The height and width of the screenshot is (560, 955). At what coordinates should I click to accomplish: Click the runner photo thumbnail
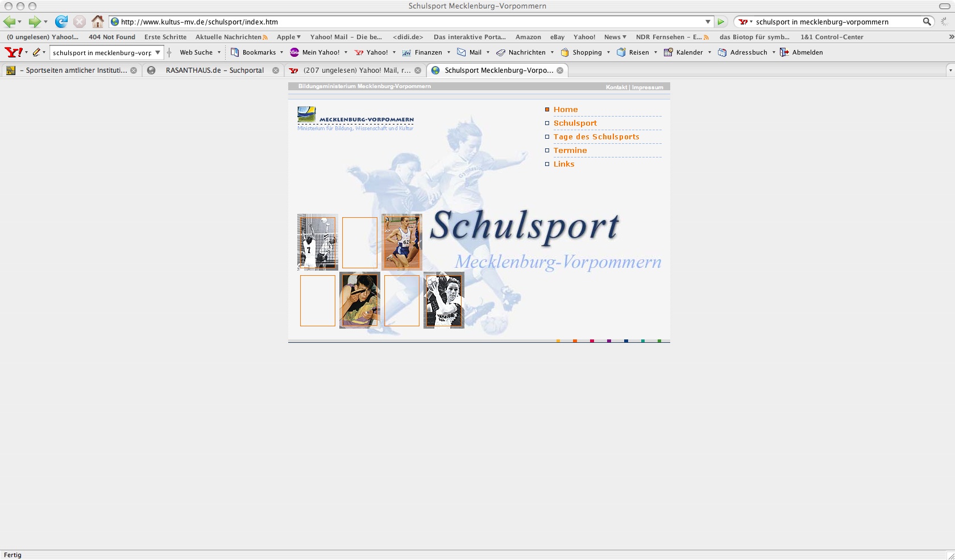click(x=402, y=242)
